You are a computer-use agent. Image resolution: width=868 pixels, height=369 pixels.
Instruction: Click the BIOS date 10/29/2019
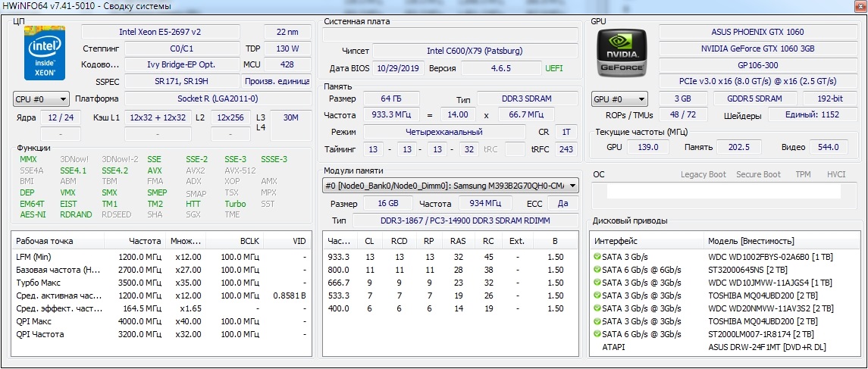point(400,69)
